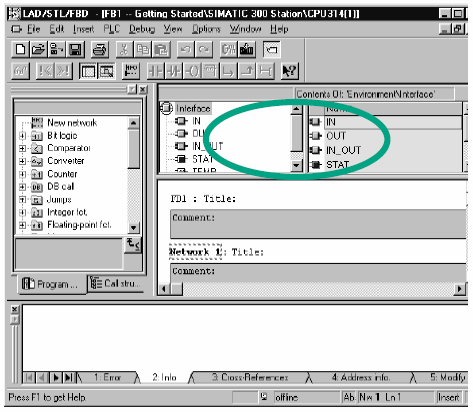Insert a normally closed contact

click(174, 71)
